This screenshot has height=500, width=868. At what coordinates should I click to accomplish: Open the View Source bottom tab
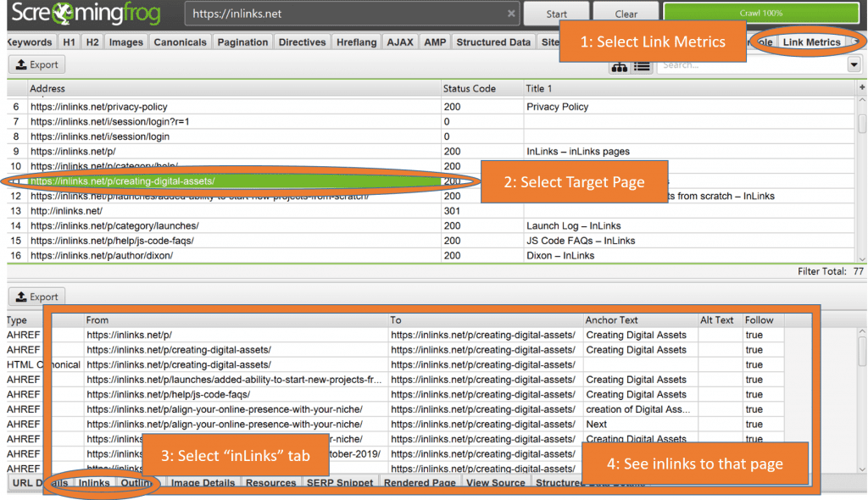495,483
